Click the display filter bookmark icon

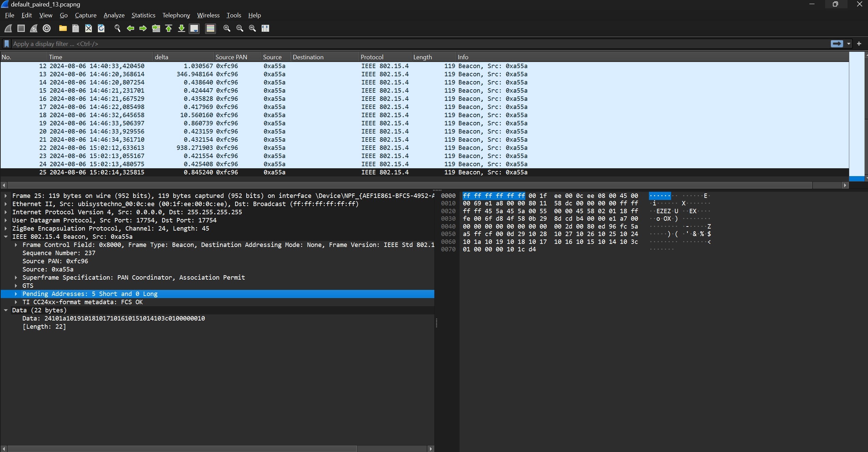point(6,44)
